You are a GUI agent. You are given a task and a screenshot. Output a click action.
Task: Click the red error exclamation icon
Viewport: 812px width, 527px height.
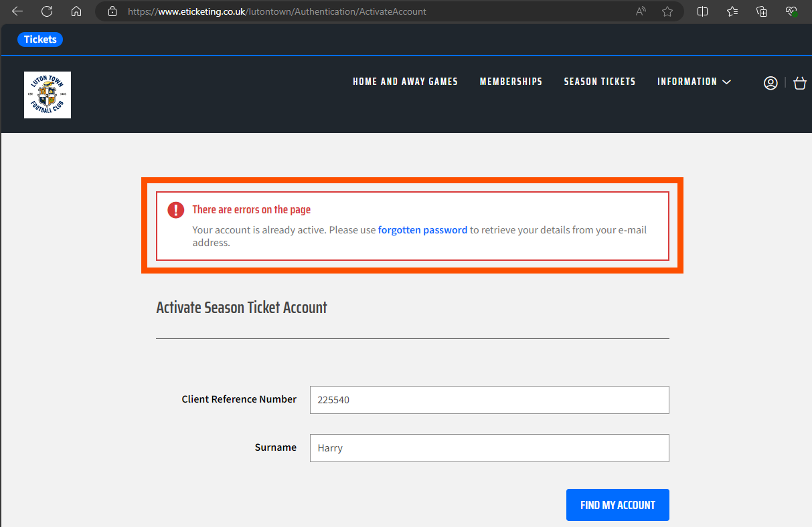175,210
